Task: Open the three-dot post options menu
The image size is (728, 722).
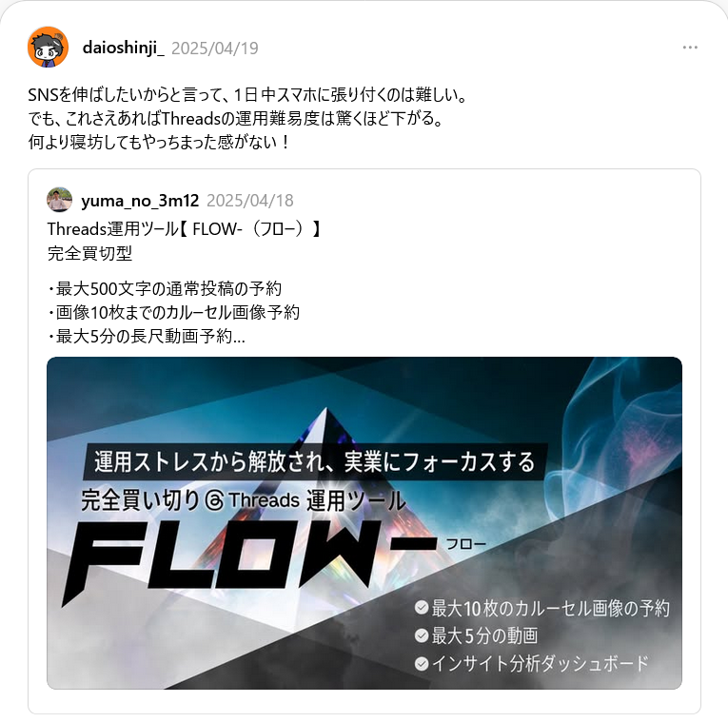Action: click(690, 48)
